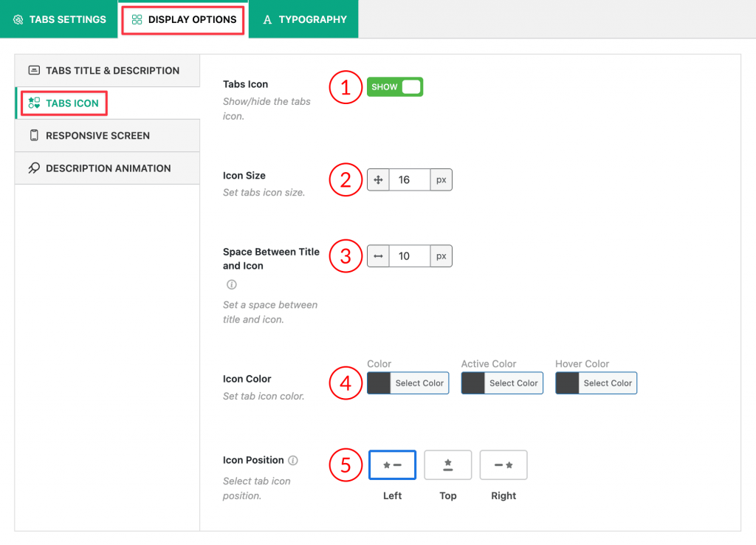Choose the Left icon position option
Screen dimensions: 756x545
pyautogui.click(x=392, y=465)
